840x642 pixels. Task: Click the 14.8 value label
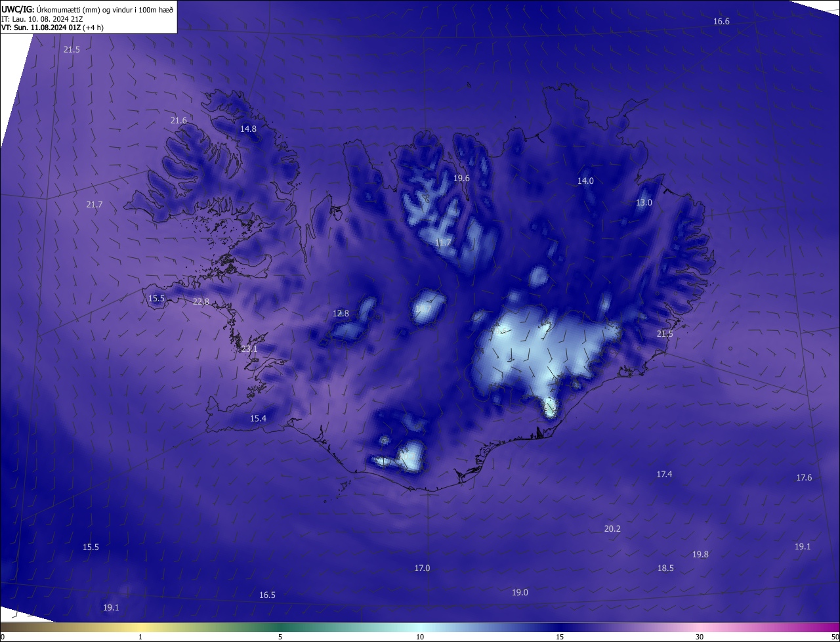click(248, 129)
